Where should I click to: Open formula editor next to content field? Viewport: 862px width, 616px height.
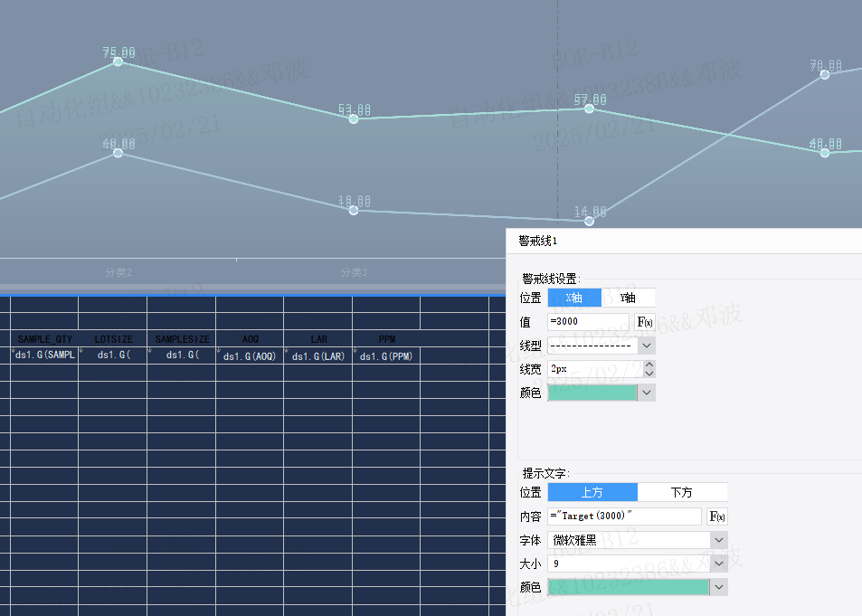[x=717, y=516]
